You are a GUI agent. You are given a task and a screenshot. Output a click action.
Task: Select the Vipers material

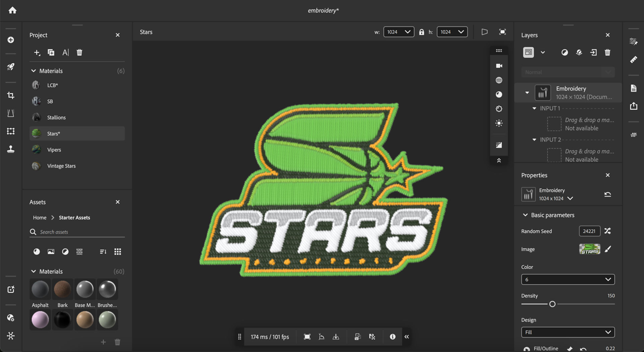point(77,150)
